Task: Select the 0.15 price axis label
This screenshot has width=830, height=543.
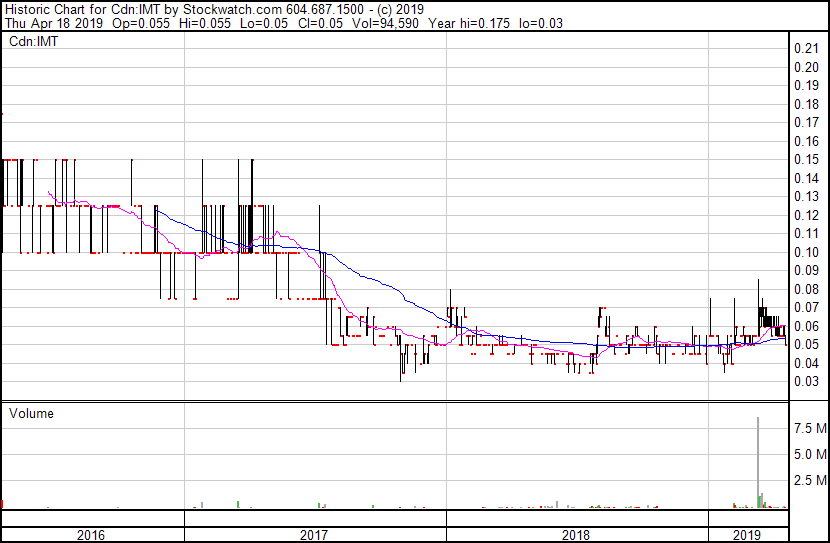Action: (x=805, y=159)
